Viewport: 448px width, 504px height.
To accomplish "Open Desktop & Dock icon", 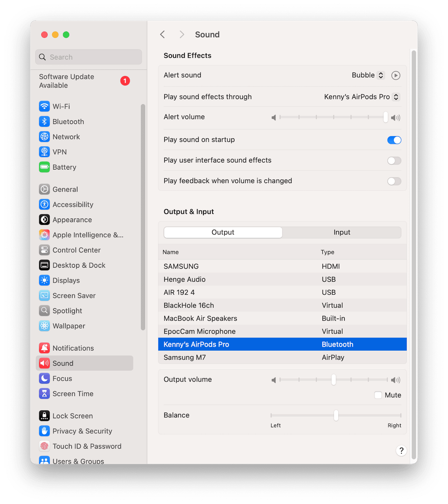I will coord(44,265).
